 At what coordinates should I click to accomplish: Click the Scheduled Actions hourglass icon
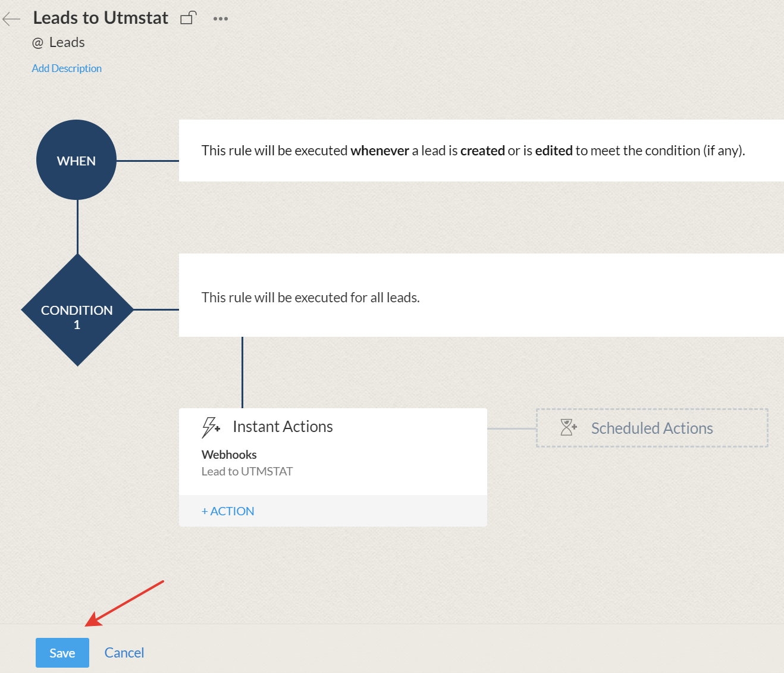coord(568,427)
